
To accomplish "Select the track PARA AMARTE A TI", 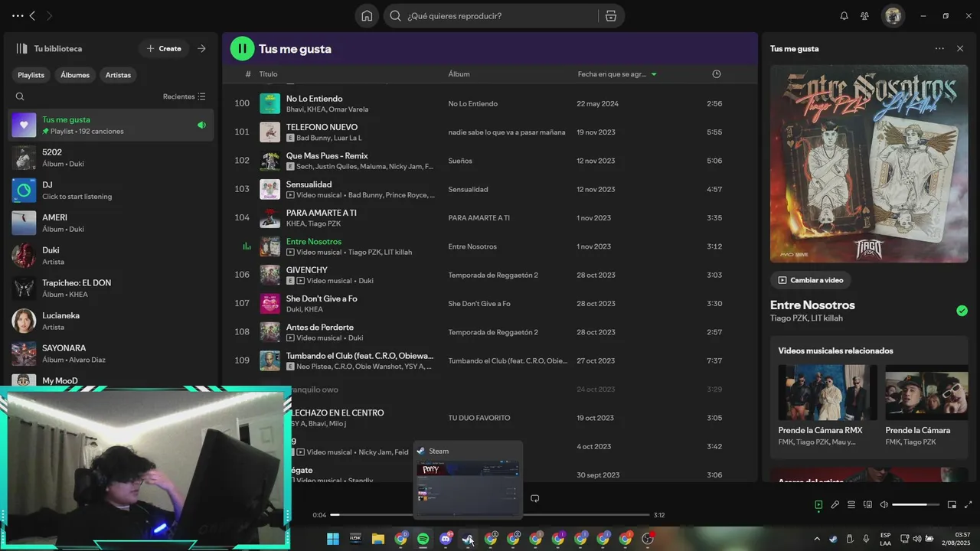I will point(321,213).
